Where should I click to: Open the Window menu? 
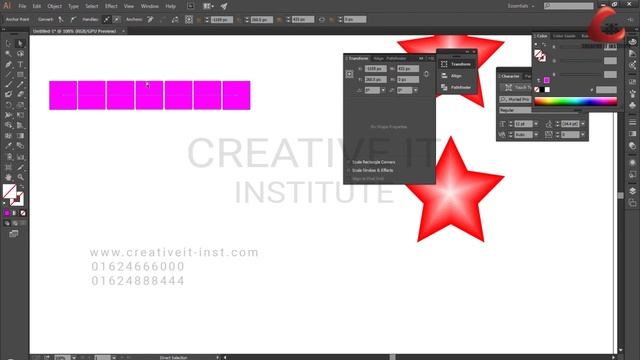pos(149,6)
